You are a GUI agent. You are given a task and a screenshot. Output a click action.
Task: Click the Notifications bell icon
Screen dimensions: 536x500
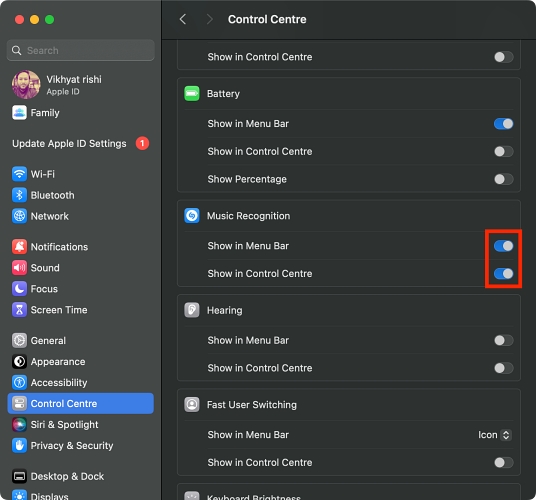coord(19,247)
